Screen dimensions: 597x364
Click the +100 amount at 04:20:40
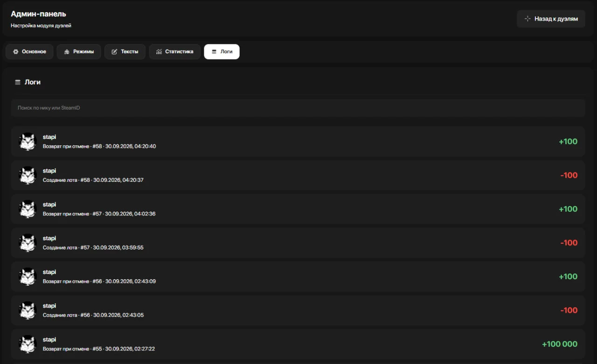(x=568, y=141)
